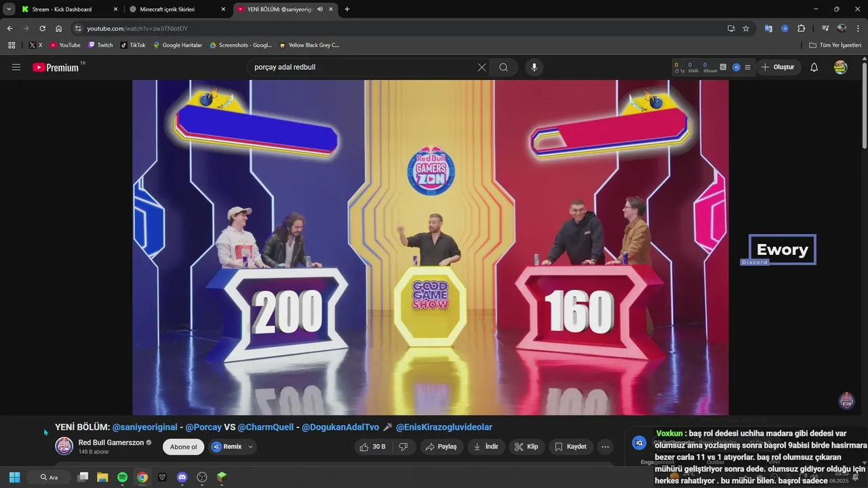
Task: Open Google Haritalar bookmark
Action: [x=178, y=45]
